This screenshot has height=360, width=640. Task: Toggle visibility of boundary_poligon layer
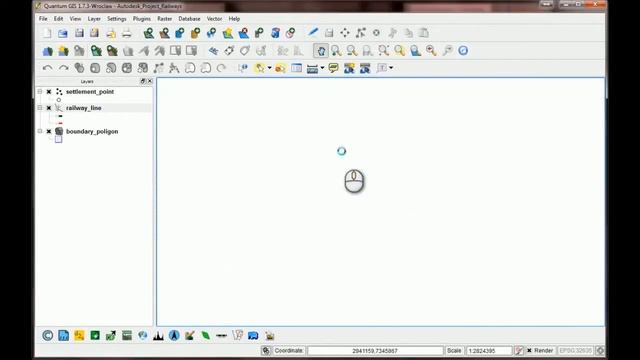click(49, 131)
